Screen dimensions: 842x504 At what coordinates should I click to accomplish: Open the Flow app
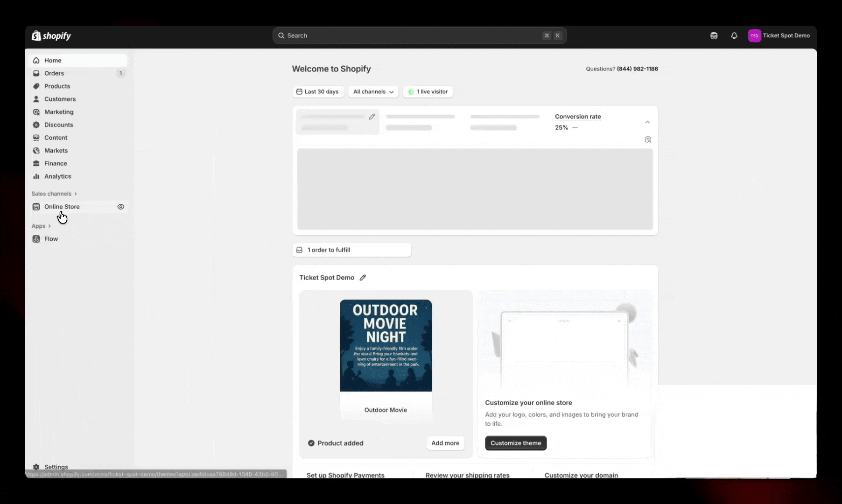click(50, 238)
